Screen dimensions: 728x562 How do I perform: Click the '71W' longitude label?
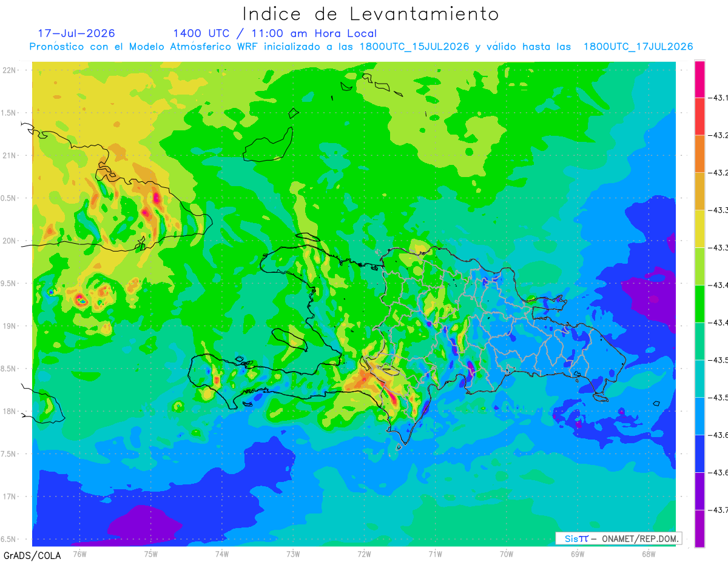[x=435, y=554]
